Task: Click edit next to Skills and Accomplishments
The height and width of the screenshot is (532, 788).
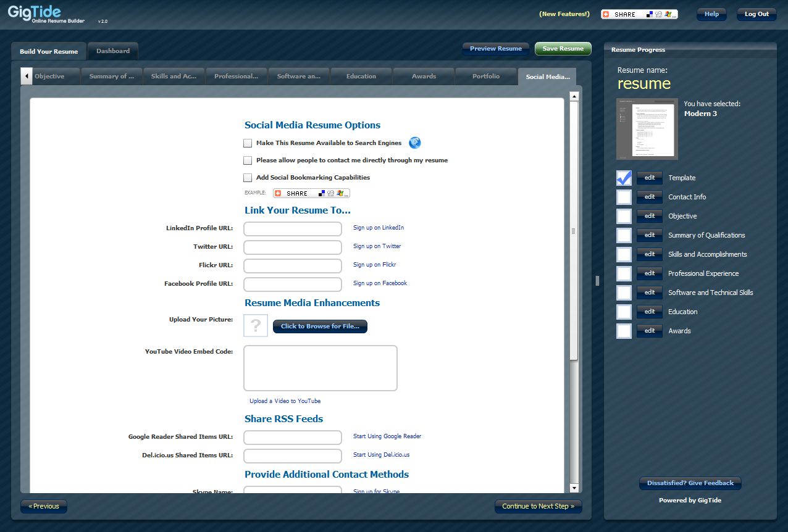Action: click(650, 254)
